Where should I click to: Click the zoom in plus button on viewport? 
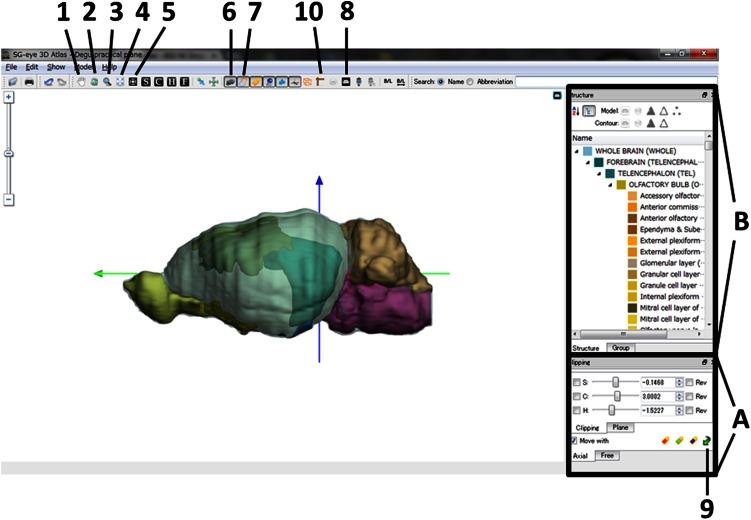8,98
